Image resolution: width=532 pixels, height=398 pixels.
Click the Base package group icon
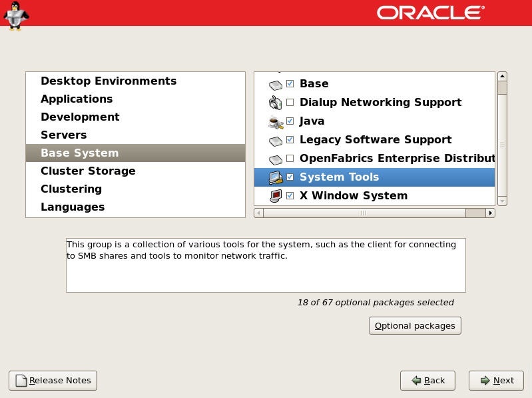tap(276, 85)
